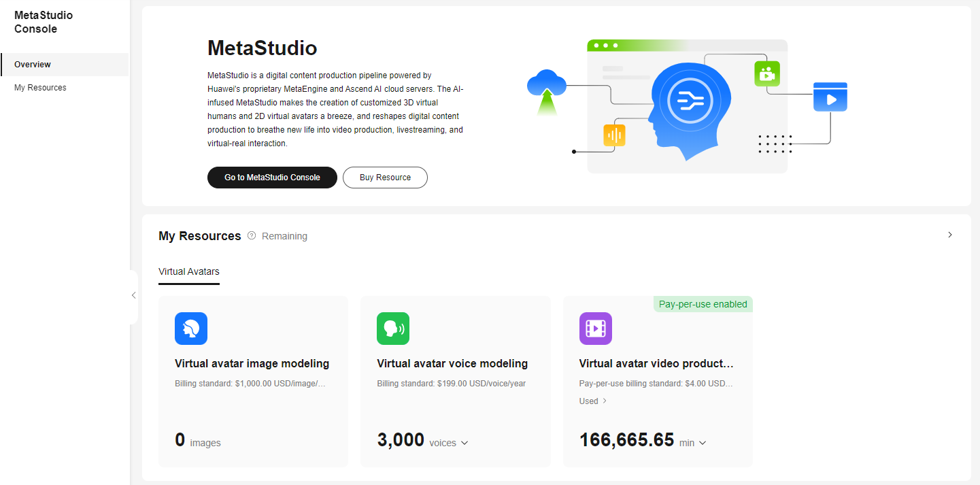Switch to the Virtual Avatars tab
The image size is (980, 485).
click(x=189, y=271)
